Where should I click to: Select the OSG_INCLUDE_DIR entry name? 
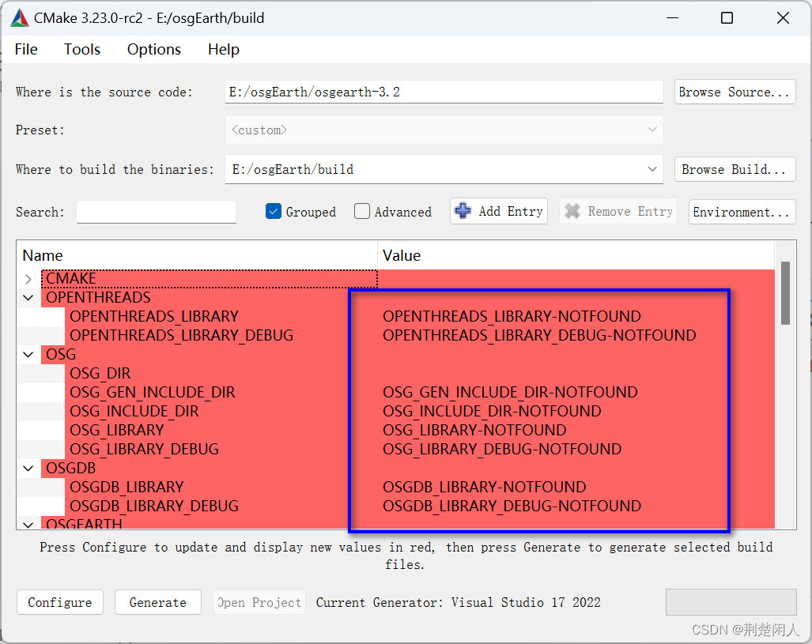pos(134,411)
